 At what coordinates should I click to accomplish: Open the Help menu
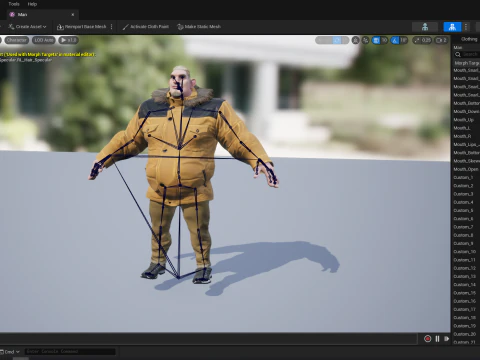32,4
